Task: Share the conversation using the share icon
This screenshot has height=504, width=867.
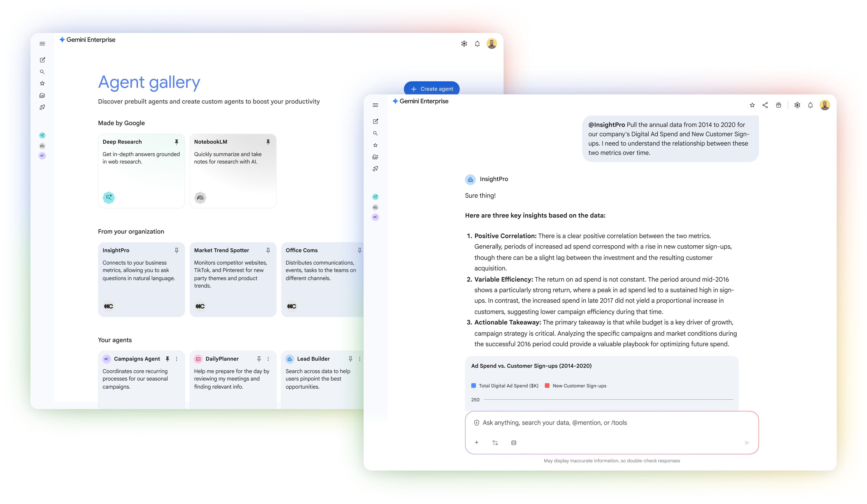Action: tap(765, 105)
